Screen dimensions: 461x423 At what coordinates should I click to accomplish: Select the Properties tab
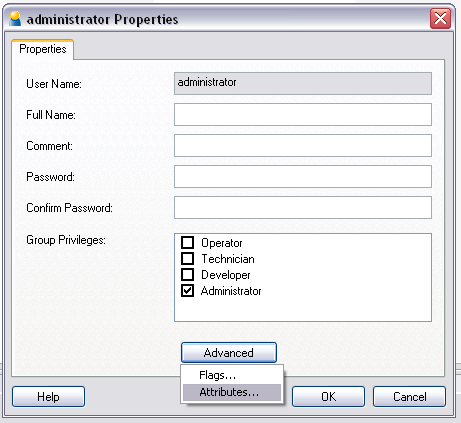point(43,49)
